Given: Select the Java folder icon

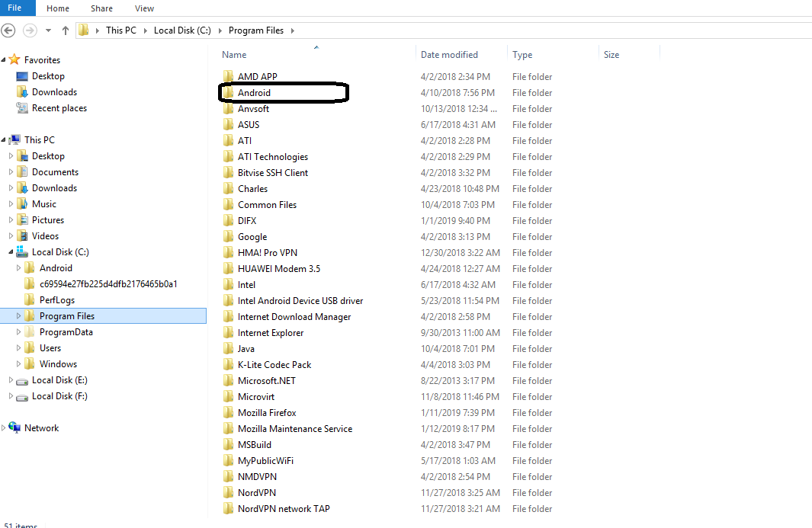Looking at the screenshot, I should pos(228,348).
